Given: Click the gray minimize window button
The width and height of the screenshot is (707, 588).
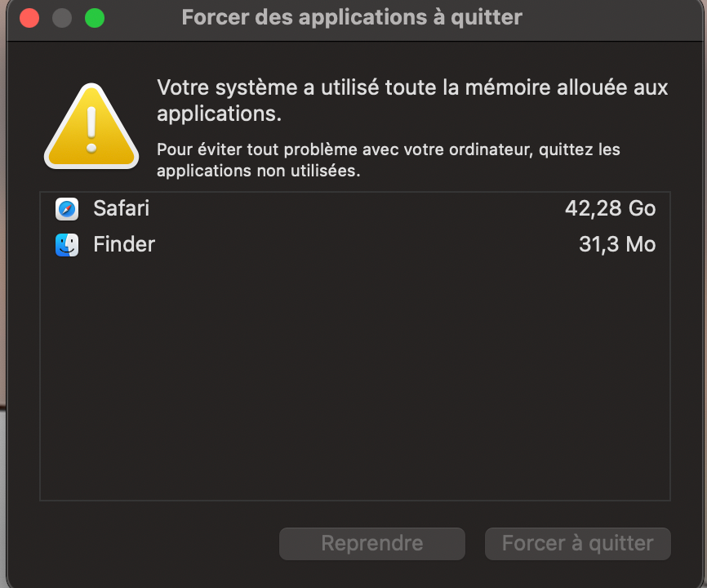Looking at the screenshot, I should click(x=62, y=18).
